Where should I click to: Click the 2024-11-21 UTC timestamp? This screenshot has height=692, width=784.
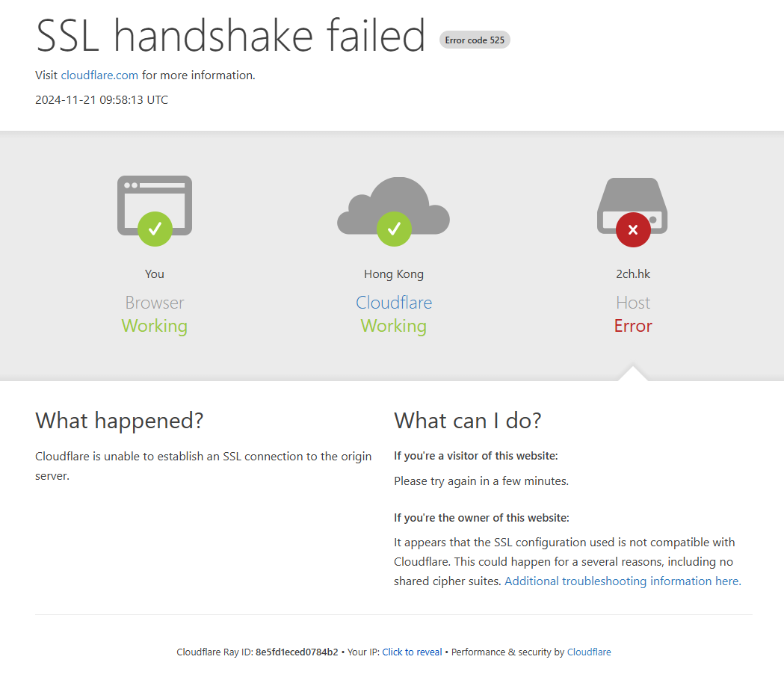102,100
